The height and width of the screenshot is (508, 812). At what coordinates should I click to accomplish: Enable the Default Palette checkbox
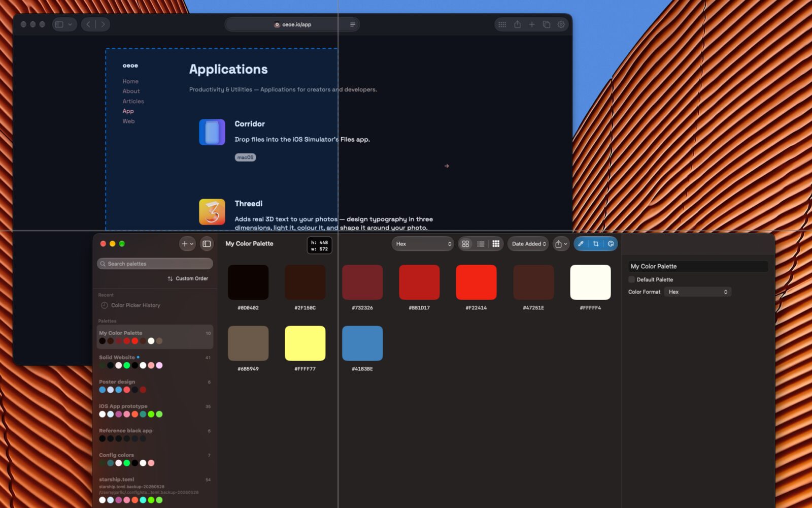(631, 279)
